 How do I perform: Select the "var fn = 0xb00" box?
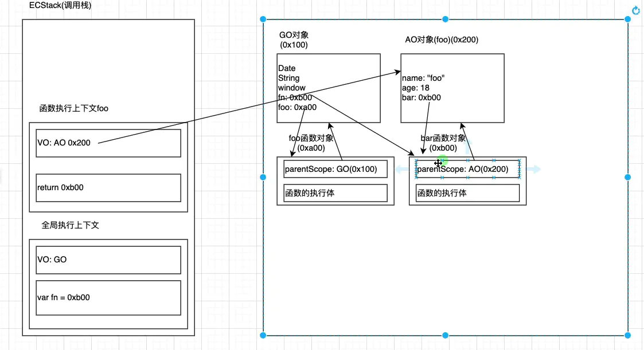click(108, 297)
